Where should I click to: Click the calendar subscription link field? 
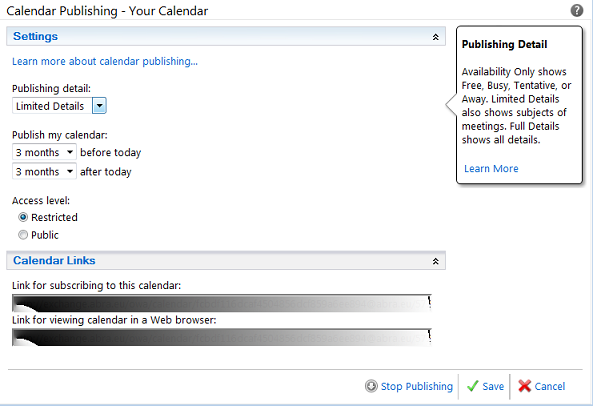pyautogui.click(x=222, y=303)
